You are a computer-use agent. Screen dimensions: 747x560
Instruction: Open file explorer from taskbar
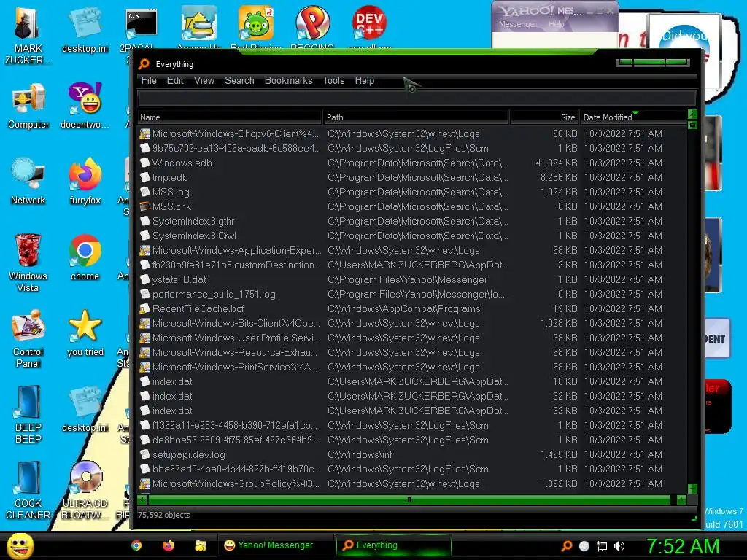(200, 545)
